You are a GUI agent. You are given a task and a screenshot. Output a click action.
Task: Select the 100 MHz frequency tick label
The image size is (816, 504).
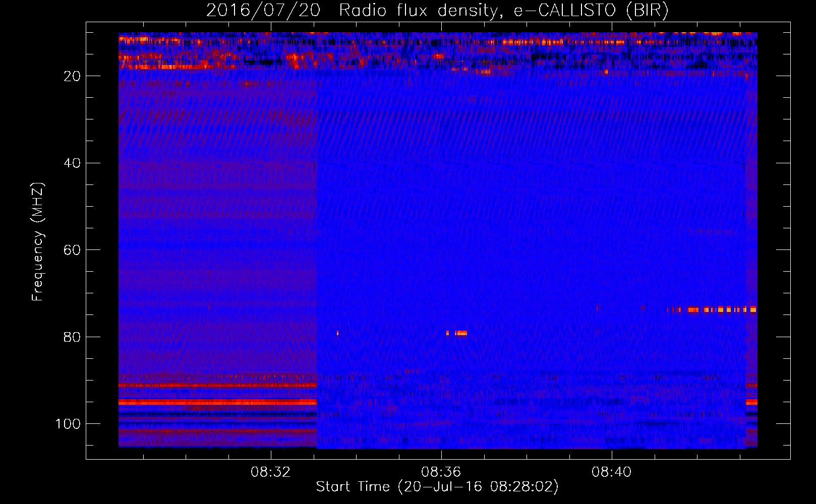(68, 424)
